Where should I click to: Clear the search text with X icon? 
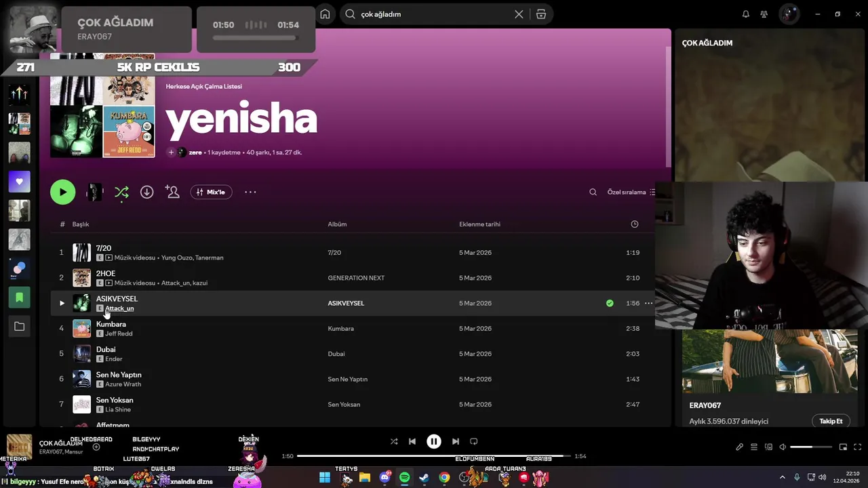(519, 14)
